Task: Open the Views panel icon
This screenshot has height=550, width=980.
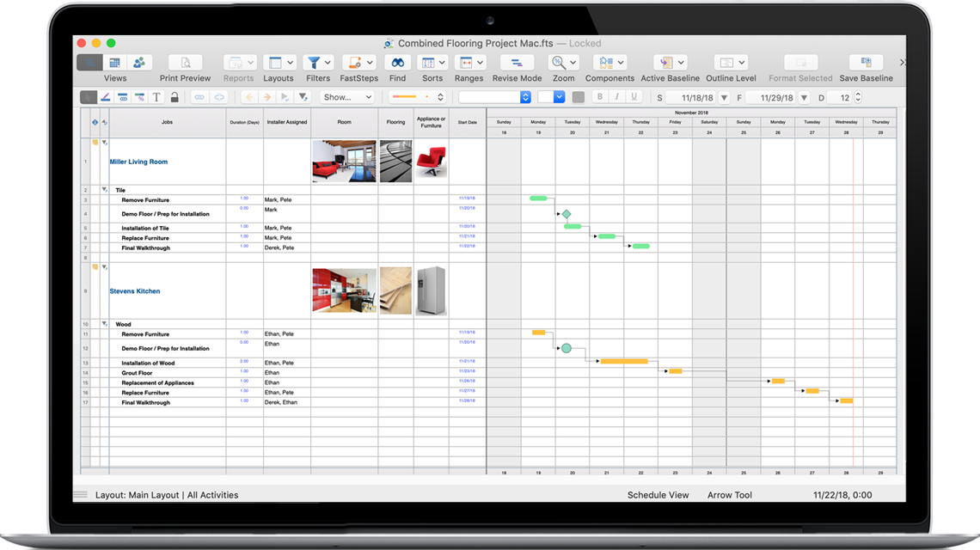Action: point(89,63)
